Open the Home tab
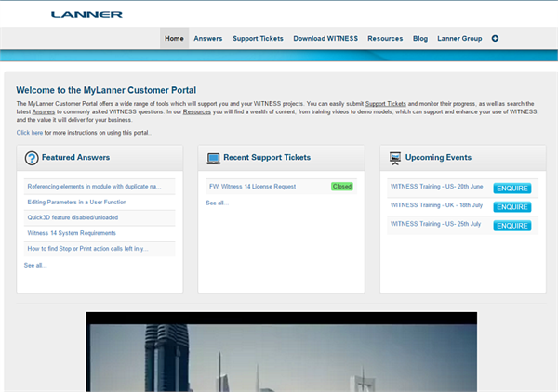This screenshot has width=558, height=392. click(174, 38)
